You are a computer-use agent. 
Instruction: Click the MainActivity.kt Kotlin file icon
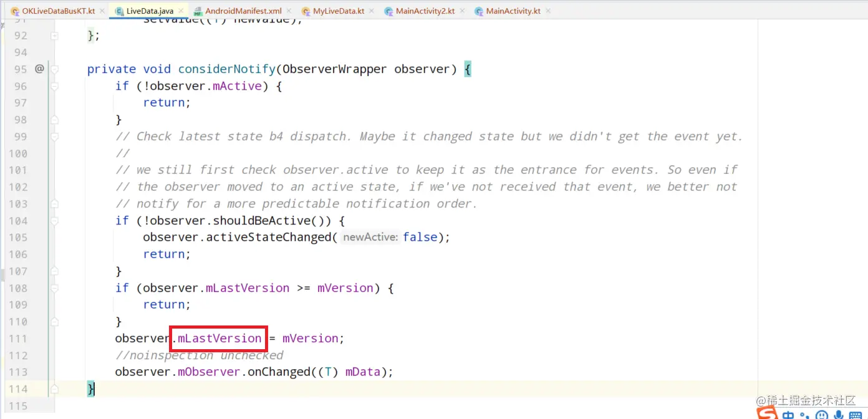tap(480, 11)
